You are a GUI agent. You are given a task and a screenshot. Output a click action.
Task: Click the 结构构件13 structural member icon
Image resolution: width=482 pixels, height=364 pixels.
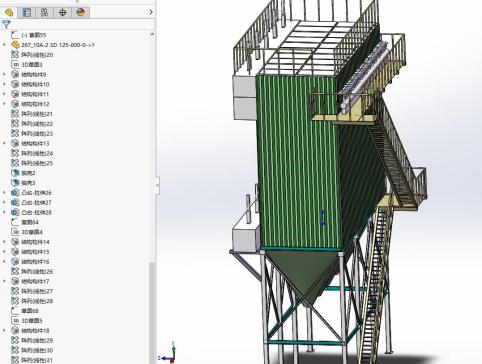pyautogui.click(x=15, y=143)
